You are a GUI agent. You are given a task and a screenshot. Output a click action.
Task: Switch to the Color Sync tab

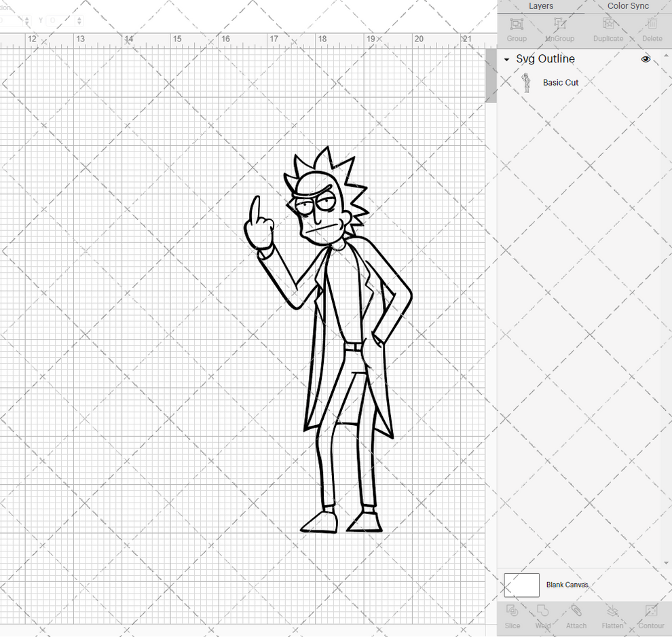[x=627, y=6]
